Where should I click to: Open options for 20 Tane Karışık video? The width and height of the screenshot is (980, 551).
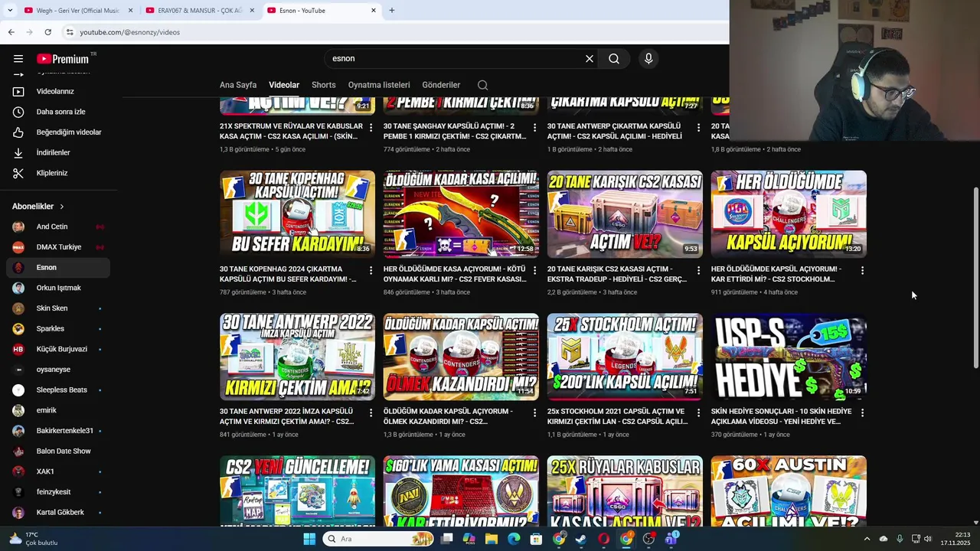click(x=698, y=270)
